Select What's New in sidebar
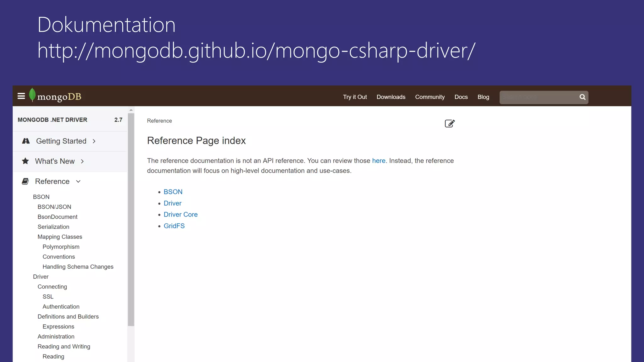The width and height of the screenshot is (644, 362). (x=55, y=161)
